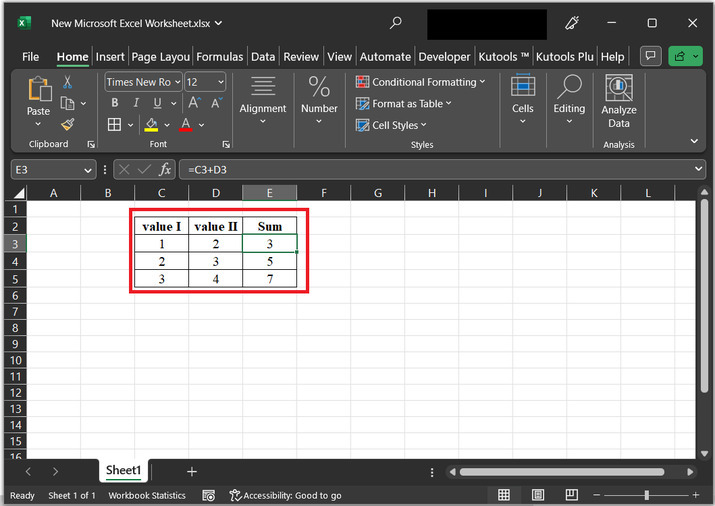715x506 pixels.
Task: Open Analyze Data tool
Action: click(x=619, y=103)
